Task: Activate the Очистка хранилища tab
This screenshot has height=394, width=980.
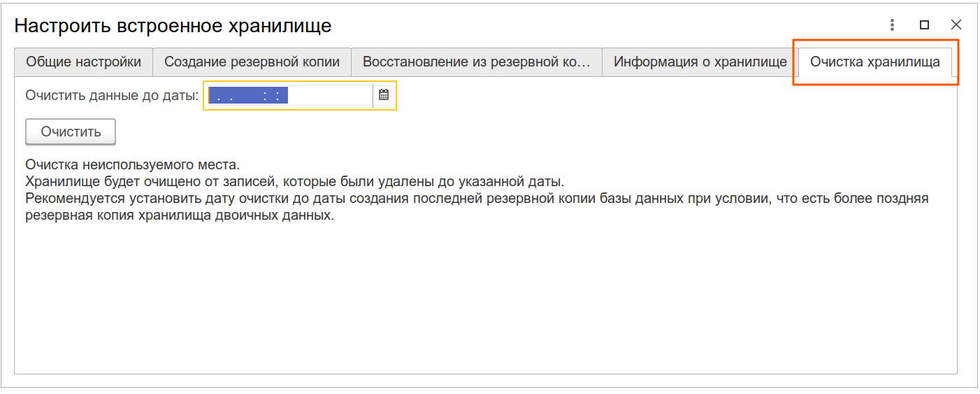Action: (874, 62)
